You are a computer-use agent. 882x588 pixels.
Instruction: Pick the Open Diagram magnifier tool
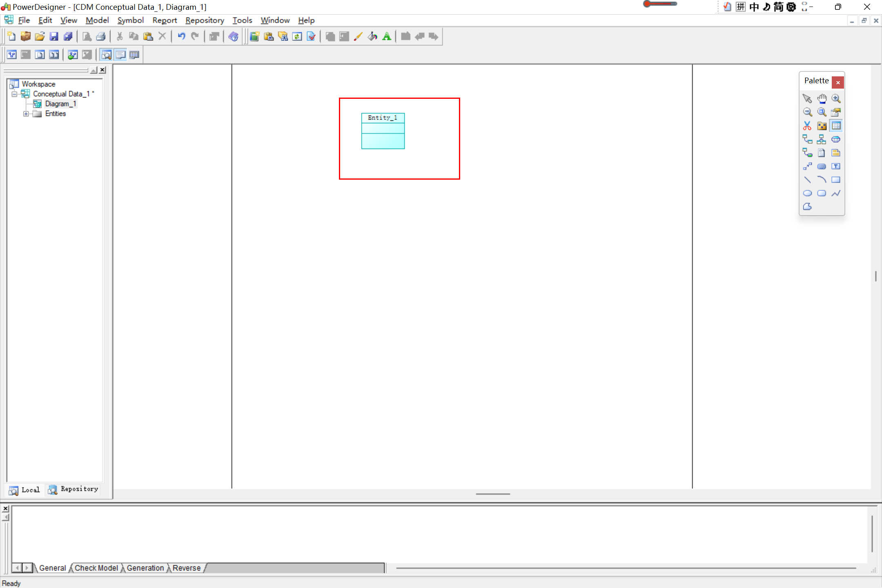pyautogui.click(x=822, y=112)
